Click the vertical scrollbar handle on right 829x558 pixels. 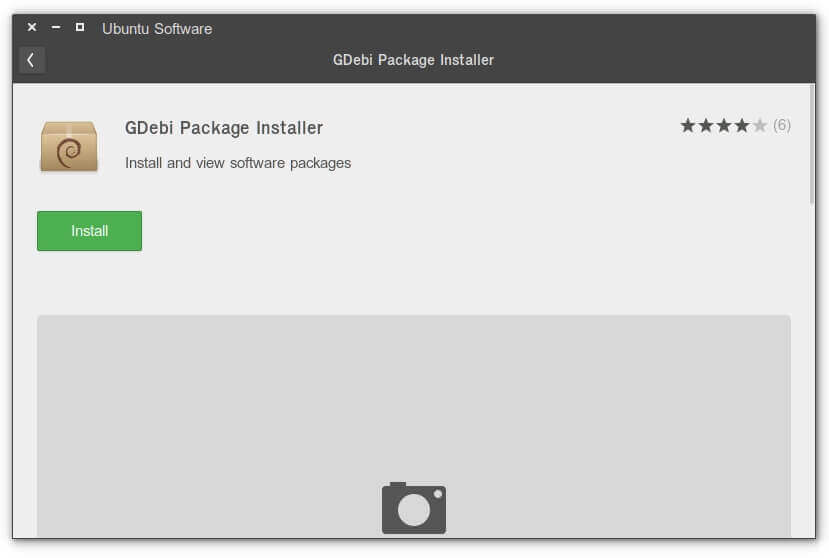click(812, 144)
